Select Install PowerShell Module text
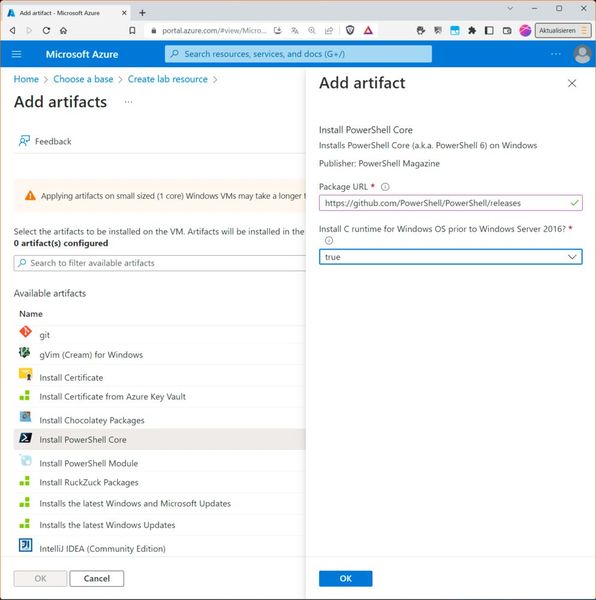 (88, 463)
